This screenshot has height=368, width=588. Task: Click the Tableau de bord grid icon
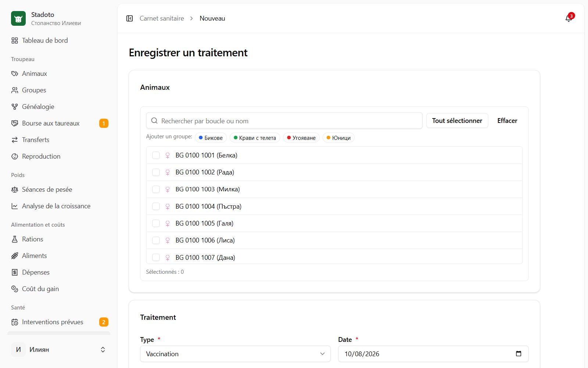pyautogui.click(x=15, y=40)
